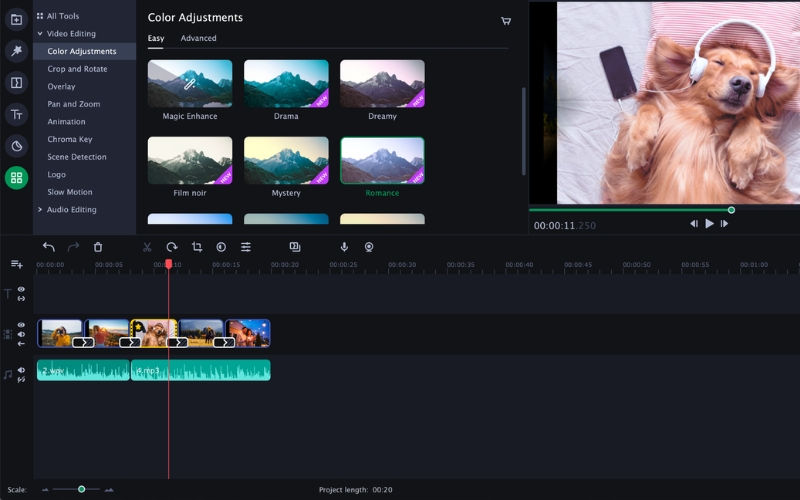800x500 pixels.
Task: Open the Overlay tool
Action: coord(61,87)
